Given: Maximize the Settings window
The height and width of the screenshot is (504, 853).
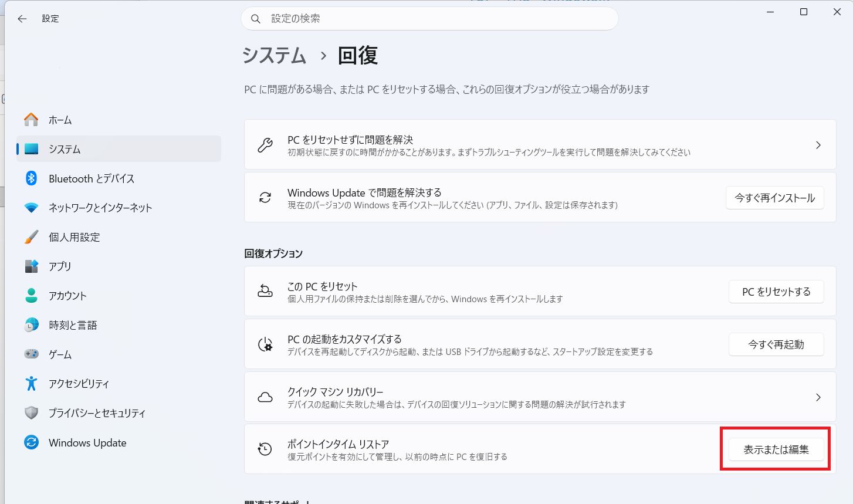Looking at the screenshot, I should pos(804,12).
